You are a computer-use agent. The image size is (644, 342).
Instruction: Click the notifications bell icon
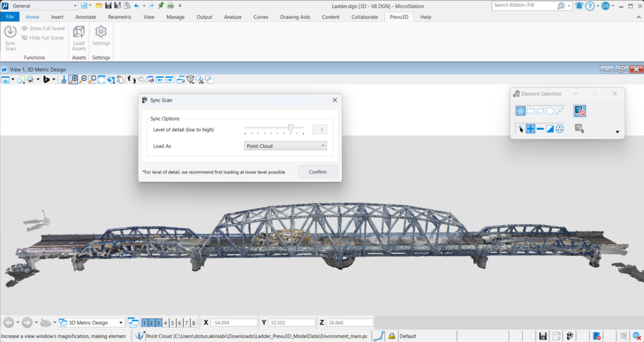(x=579, y=6)
